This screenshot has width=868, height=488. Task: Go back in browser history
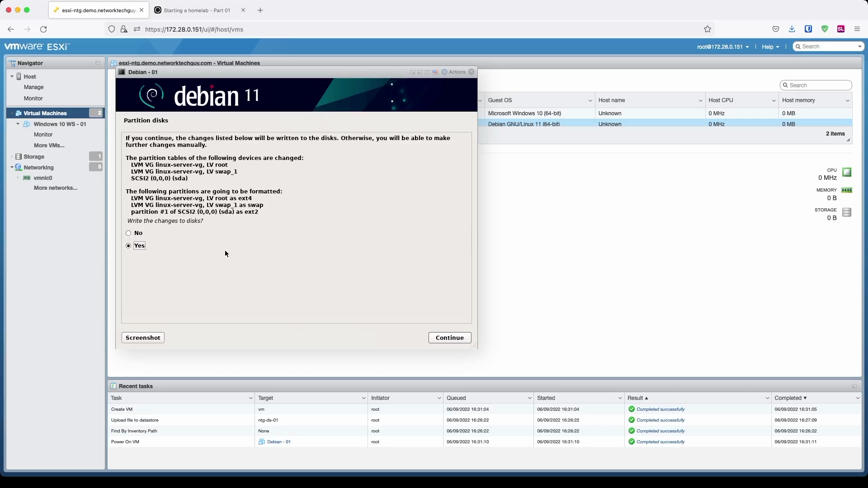pos(11,29)
